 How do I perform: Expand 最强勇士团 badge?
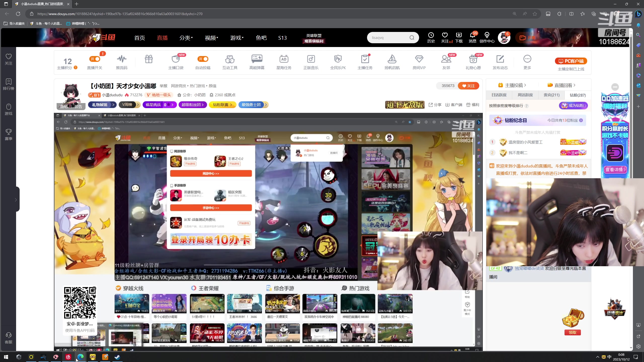coord(253,105)
